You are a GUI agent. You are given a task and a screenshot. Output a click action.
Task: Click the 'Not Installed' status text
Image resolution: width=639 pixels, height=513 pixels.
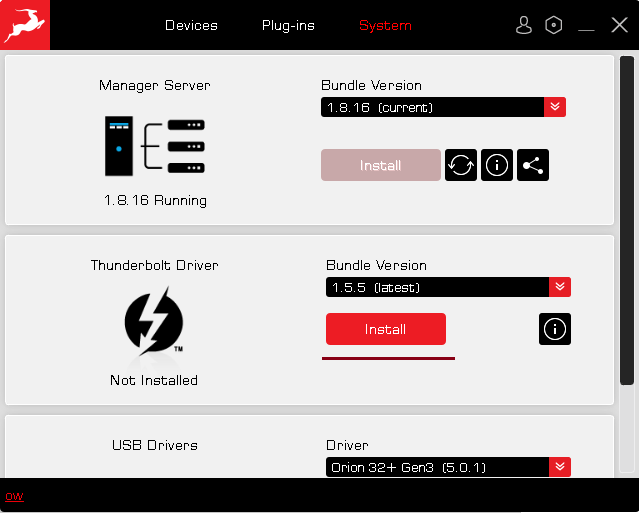tap(154, 380)
